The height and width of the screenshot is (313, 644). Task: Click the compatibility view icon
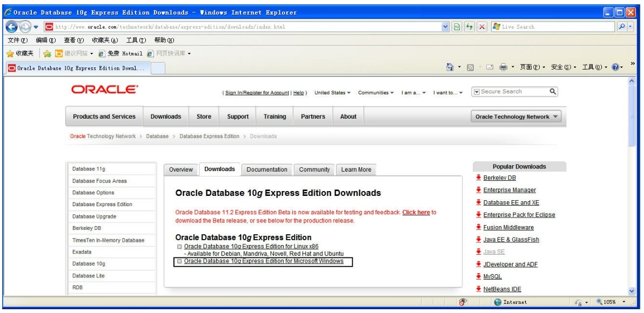pyautogui.click(x=457, y=27)
